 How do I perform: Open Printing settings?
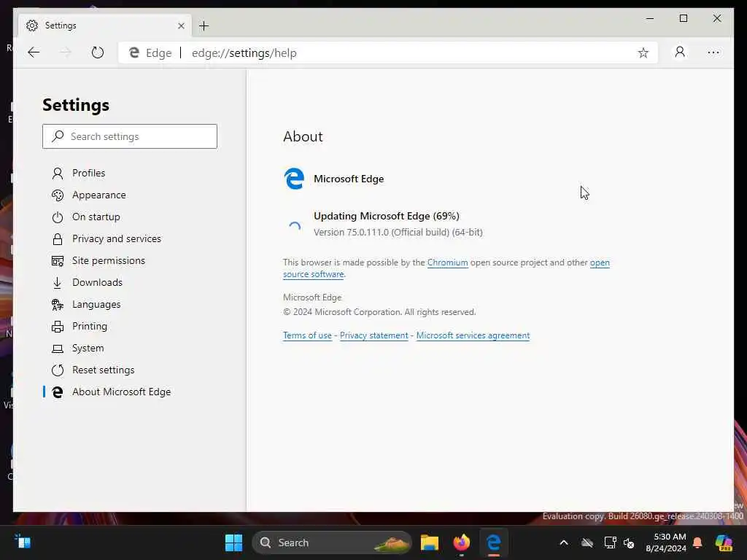pyautogui.click(x=90, y=326)
